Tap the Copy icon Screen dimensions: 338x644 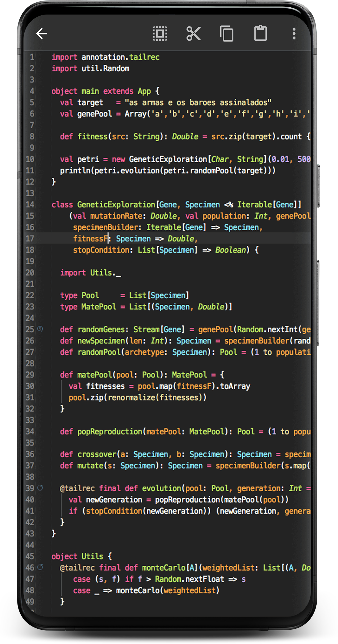[227, 34]
